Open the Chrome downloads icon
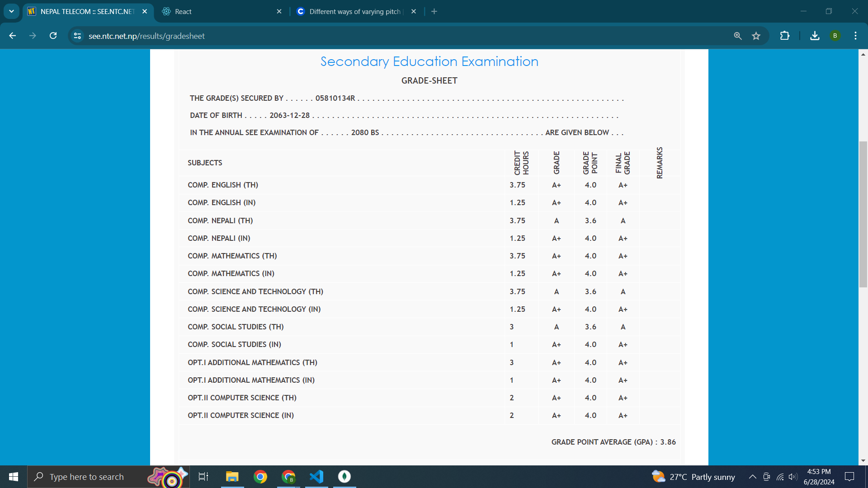The height and width of the screenshot is (488, 868). coord(815,36)
